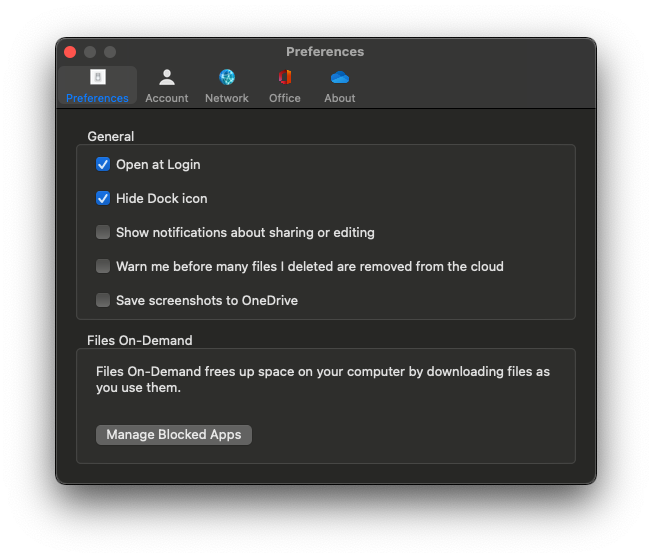Disable the Open at Login checkbox
The image size is (652, 558).
click(103, 164)
